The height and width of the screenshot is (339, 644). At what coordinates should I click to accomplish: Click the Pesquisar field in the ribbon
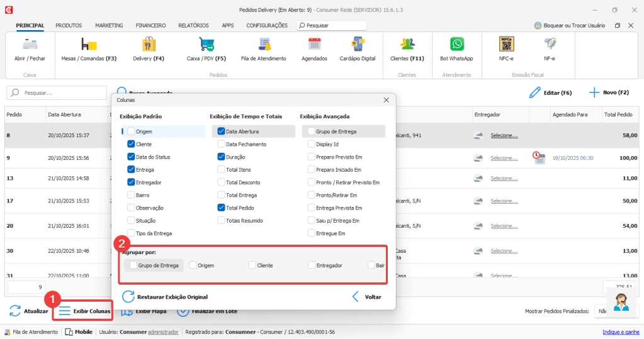point(332,26)
